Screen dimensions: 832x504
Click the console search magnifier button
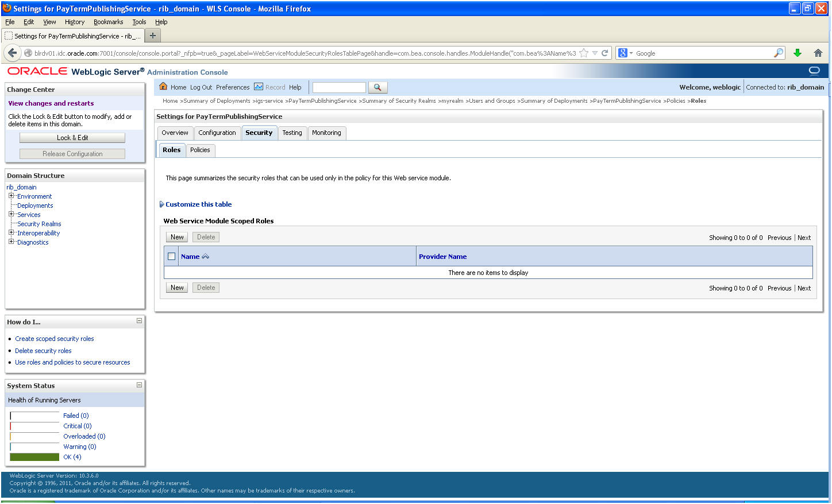pyautogui.click(x=378, y=87)
